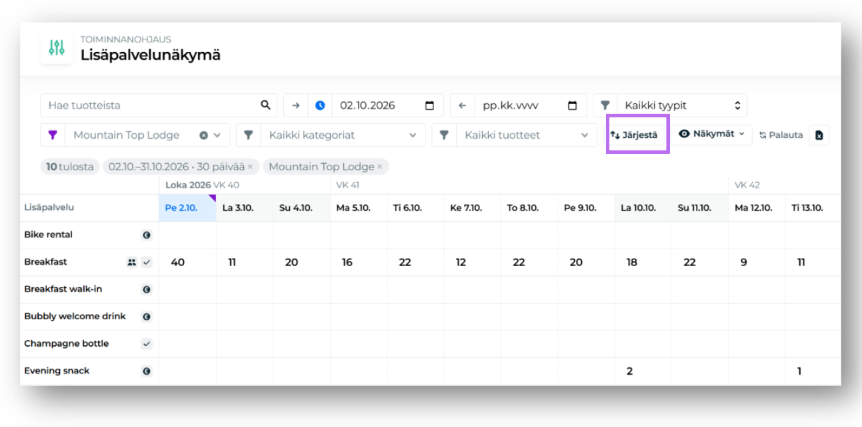The width and height of the screenshot is (862, 427).
Task: Click Järjestä sort button
Action: (x=634, y=135)
